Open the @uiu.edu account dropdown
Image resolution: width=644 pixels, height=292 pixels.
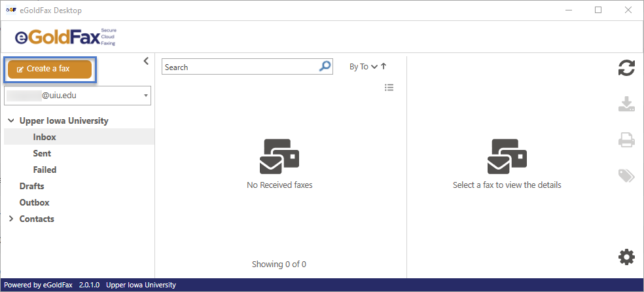[x=78, y=96]
